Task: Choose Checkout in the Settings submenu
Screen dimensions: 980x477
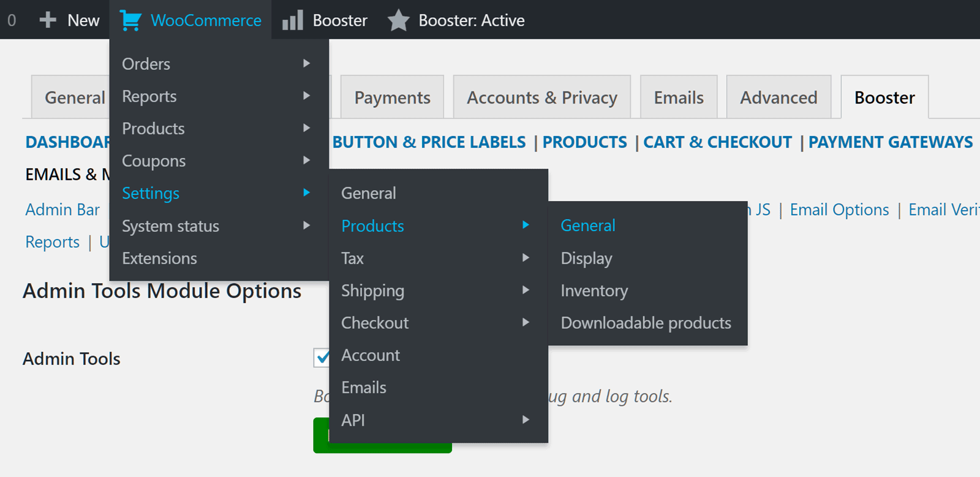Action: pyautogui.click(x=439, y=322)
